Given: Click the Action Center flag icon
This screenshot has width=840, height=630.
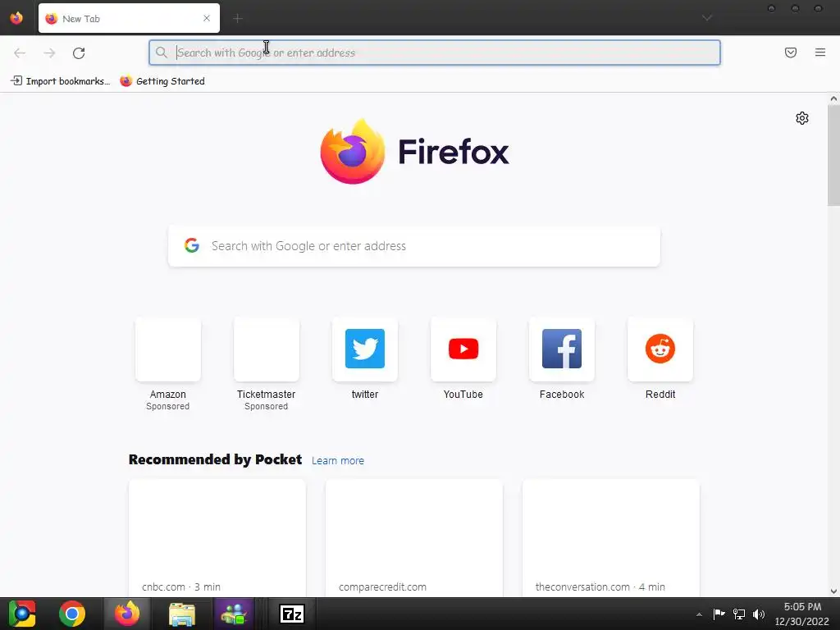Looking at the screenshot, I should (719, 614).
